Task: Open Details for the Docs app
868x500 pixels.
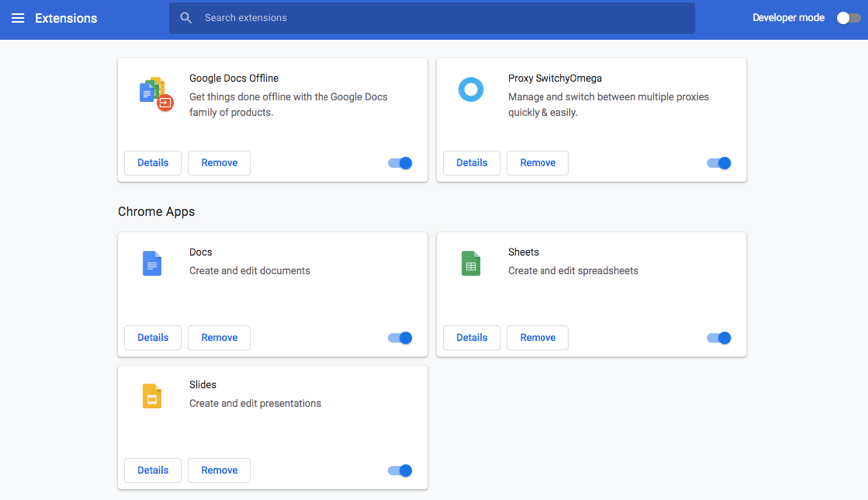Action: click(x=153, y=338)
